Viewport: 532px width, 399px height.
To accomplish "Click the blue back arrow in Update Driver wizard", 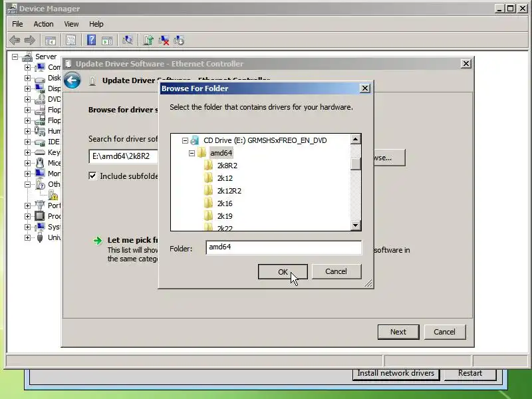I will point(72,80).
